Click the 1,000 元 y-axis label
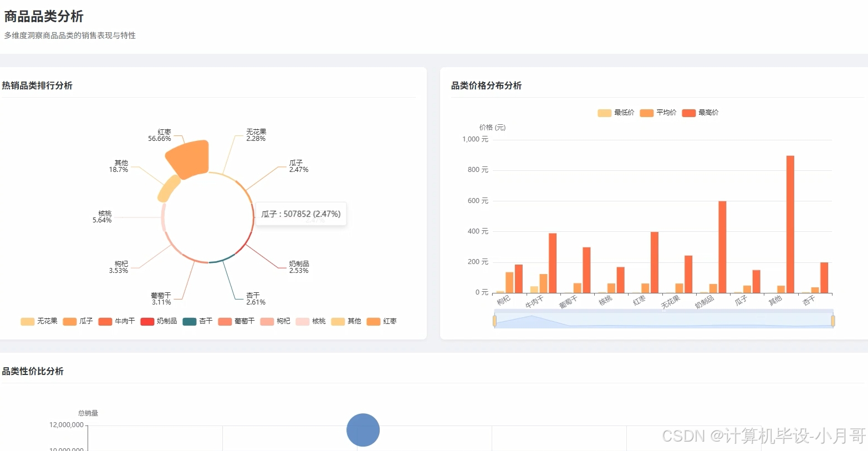Image resolution: width=868 pixels, height=451 pixels. [475, 139]
